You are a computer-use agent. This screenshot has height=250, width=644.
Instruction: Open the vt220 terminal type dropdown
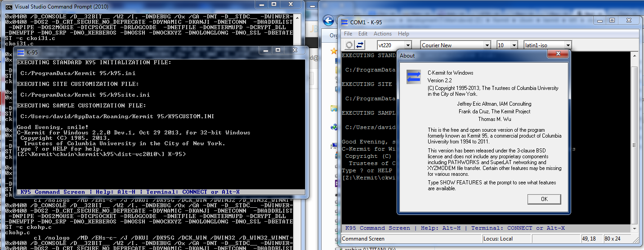click(408, 45)
